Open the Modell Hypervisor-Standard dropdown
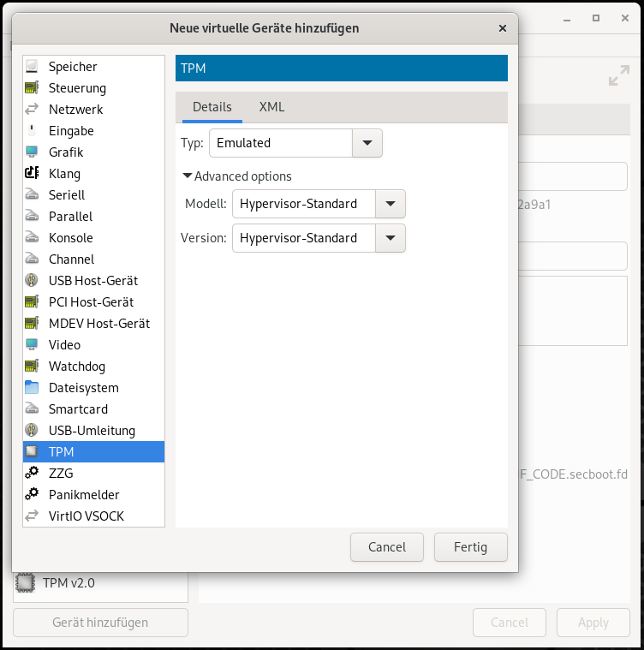 point(319,204)
